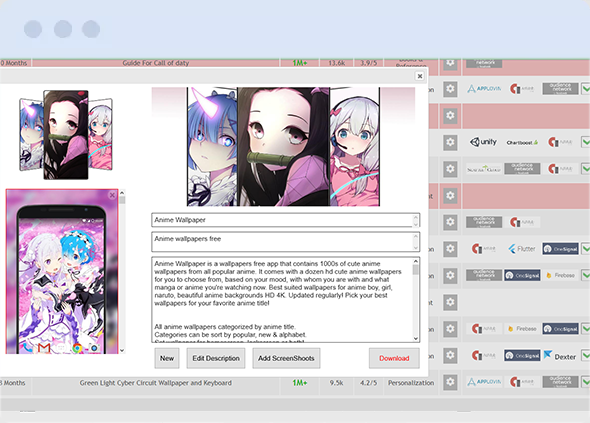This screenshot has width=590, height=423.
Task: Click the '3.9/5' rating cell
Action: pos(368,63)
